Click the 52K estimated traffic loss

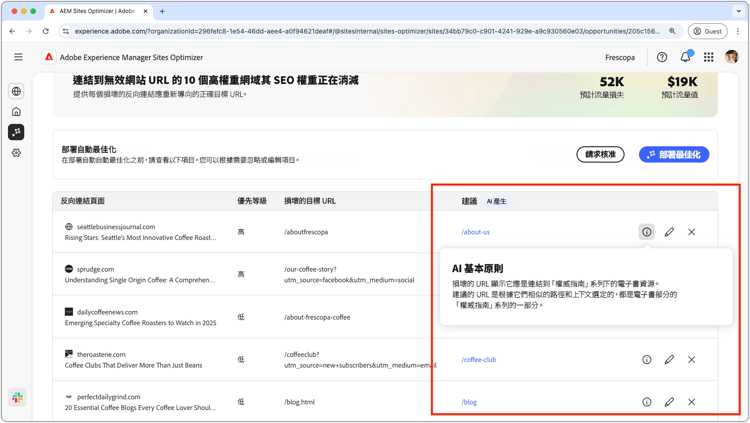click(612, 81)
